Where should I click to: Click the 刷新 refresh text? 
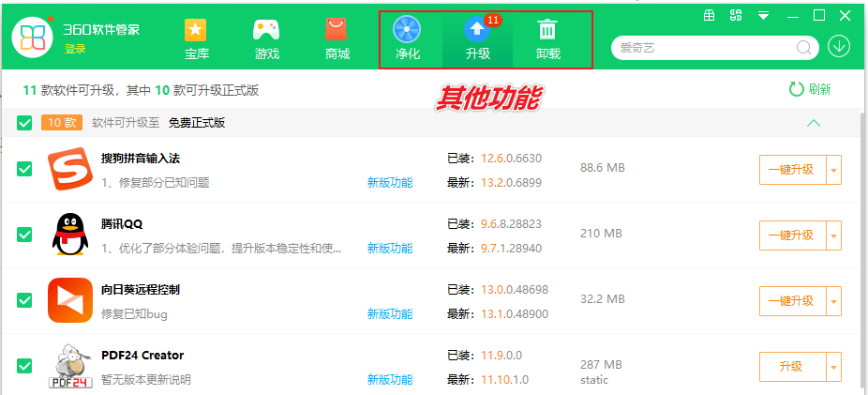[820, 89]
